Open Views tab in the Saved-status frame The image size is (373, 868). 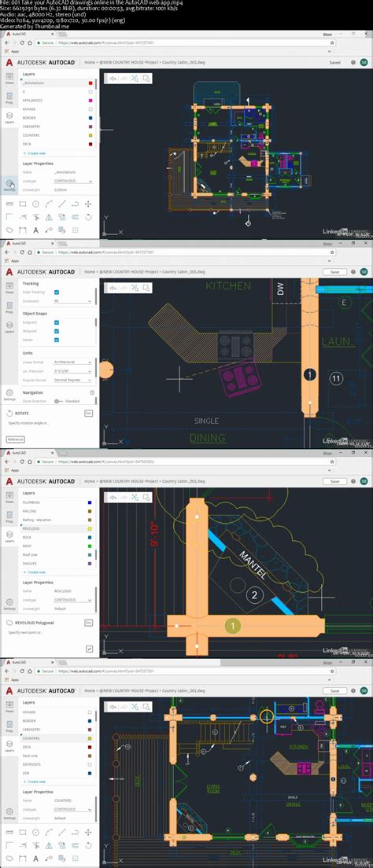(9, 78)
